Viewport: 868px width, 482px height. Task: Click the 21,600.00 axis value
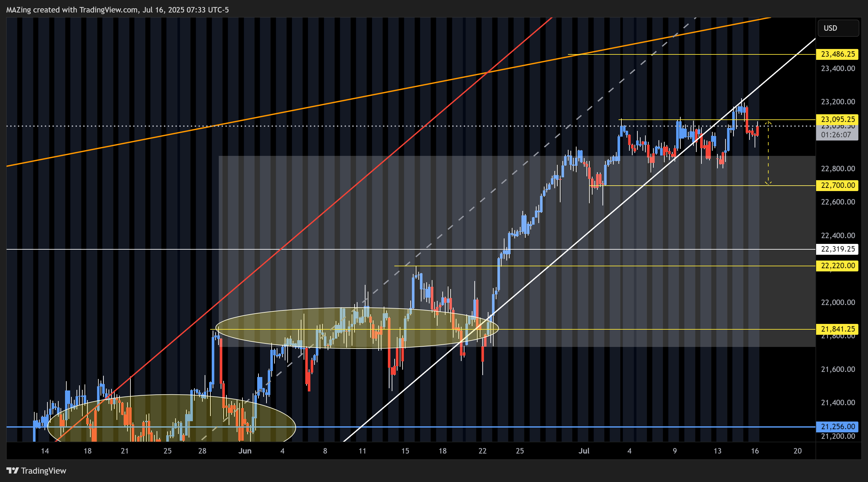point(838,369)
